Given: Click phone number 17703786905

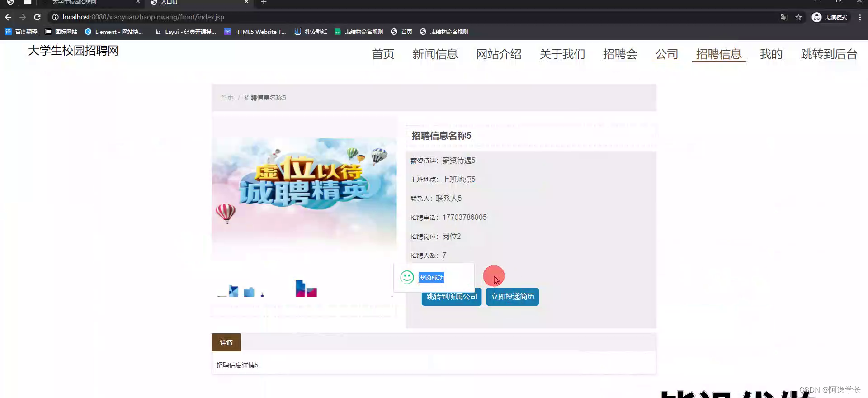Looking at the screenshot, I should pyautogui.click(x=465, y=218).
